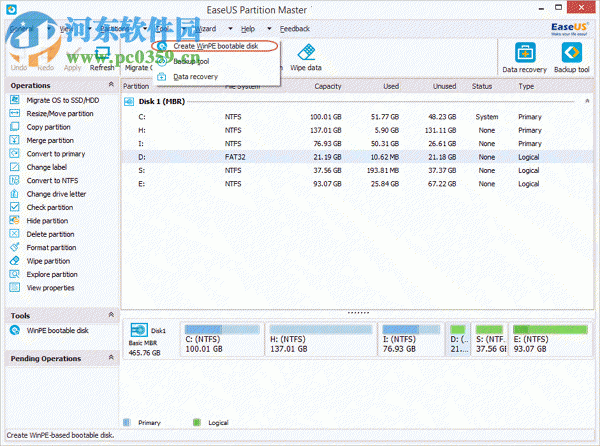Select the I: partition row

(x=357, y=144)
